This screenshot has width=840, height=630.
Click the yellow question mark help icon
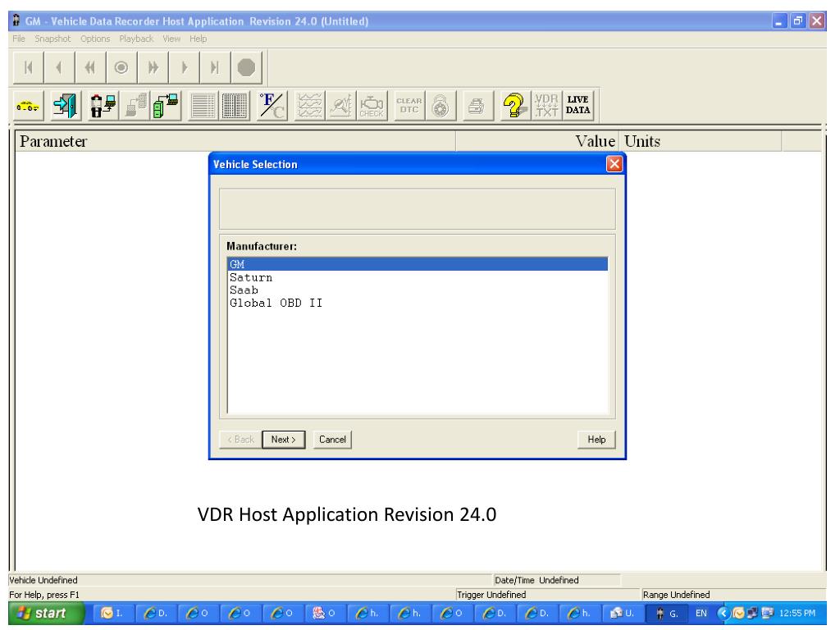515,106
